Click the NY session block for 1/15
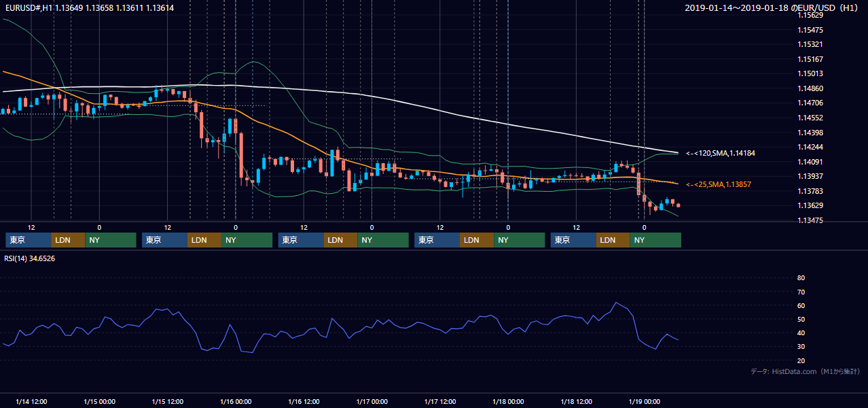This screenshot has width=868, height=408. [x=247, y=240]
